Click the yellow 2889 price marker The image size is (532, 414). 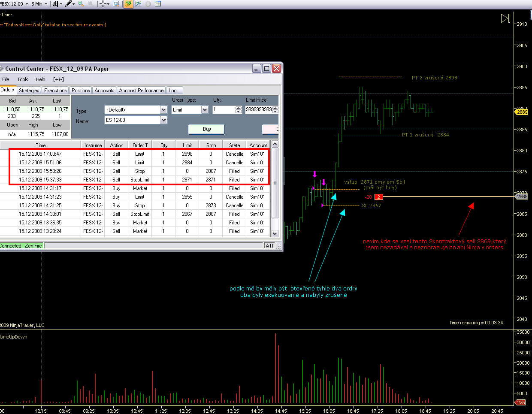522,112
